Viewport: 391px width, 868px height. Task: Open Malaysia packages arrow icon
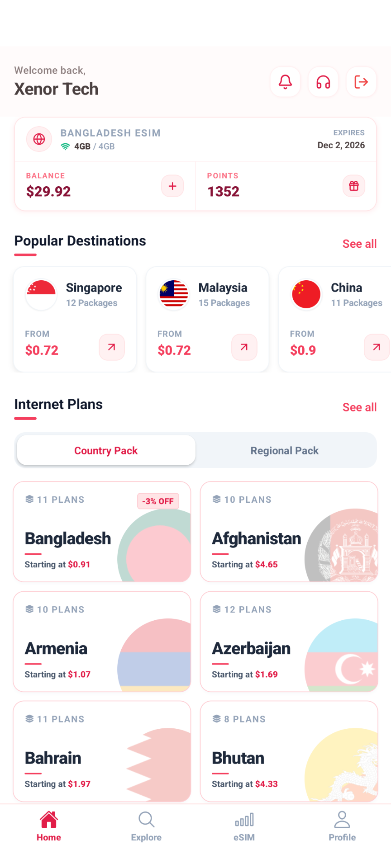(244, 347)
